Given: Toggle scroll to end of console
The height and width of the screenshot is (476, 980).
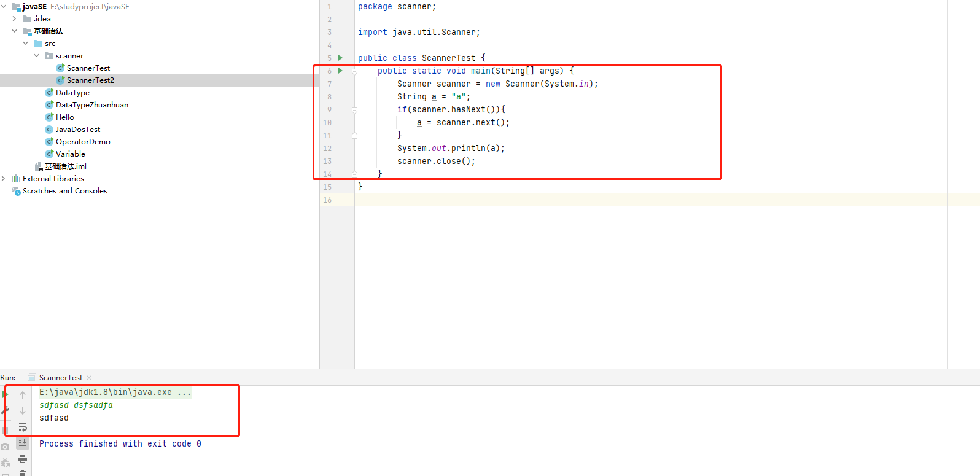Looking at the screenshot, I should pos(23,443).
